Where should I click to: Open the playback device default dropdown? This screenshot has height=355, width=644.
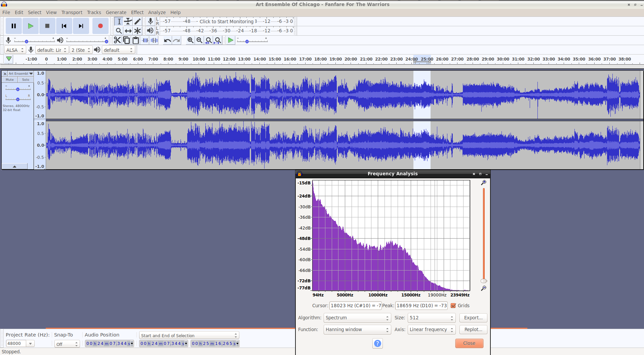(x=118, y=50)
